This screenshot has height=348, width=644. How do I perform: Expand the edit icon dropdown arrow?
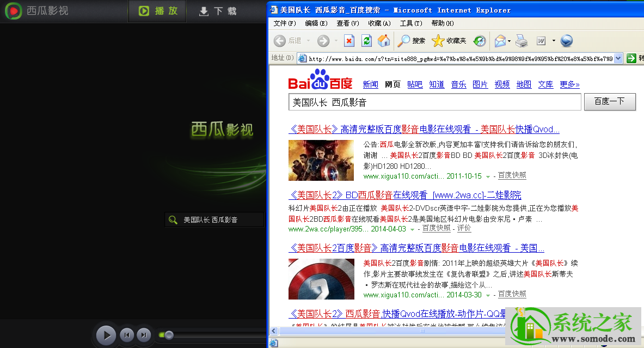(554, 41)
